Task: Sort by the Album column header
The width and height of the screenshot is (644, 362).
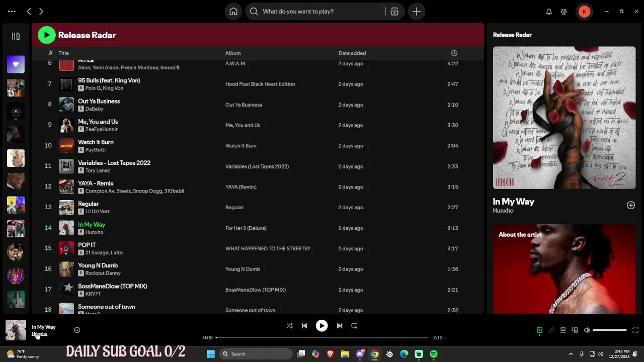Action: click(x=233, y=53)
